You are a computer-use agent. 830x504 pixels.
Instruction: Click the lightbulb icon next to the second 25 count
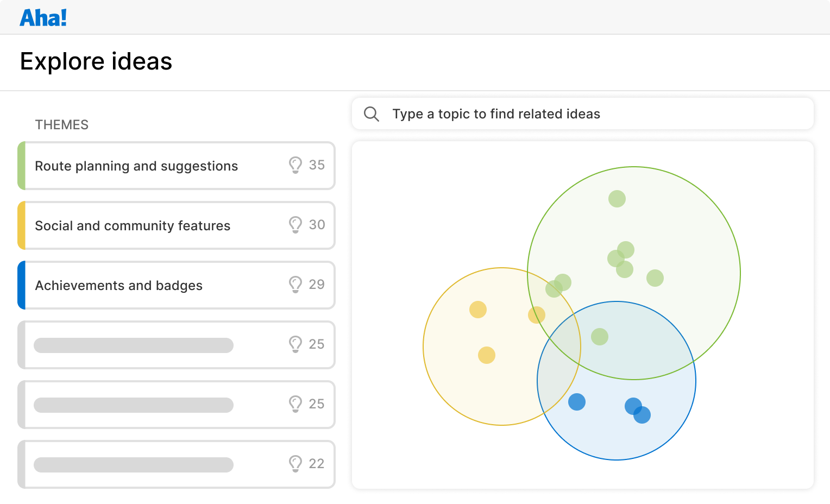[x=295, y=404]
